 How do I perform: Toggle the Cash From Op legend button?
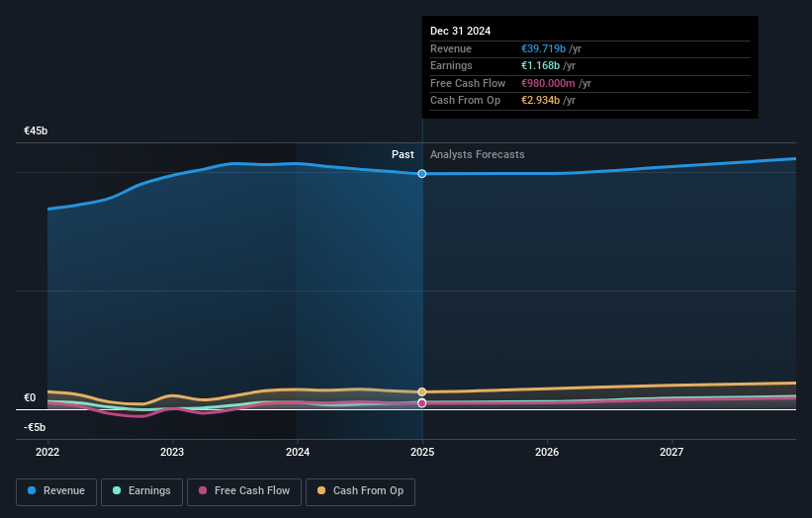pyautogui.click(x=360, y=491)
